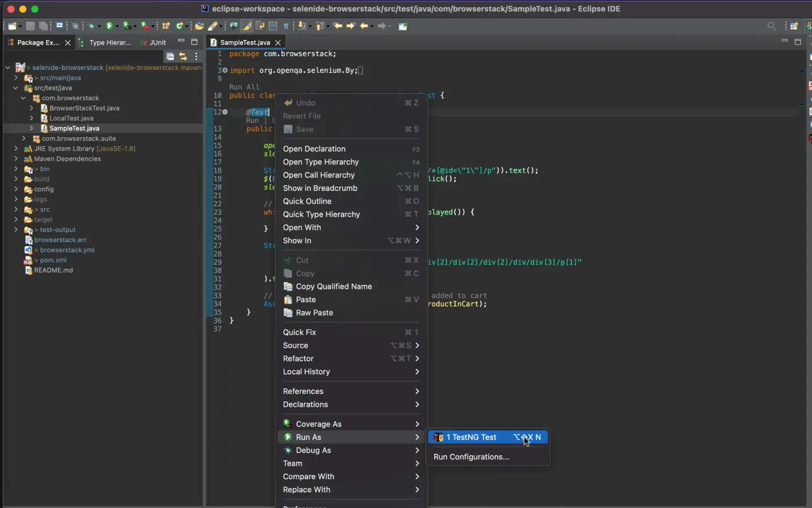This screenshot has width=812, height=508.
Task: Open Package Explorer view menu (three dots)
Action: [196, 56]
